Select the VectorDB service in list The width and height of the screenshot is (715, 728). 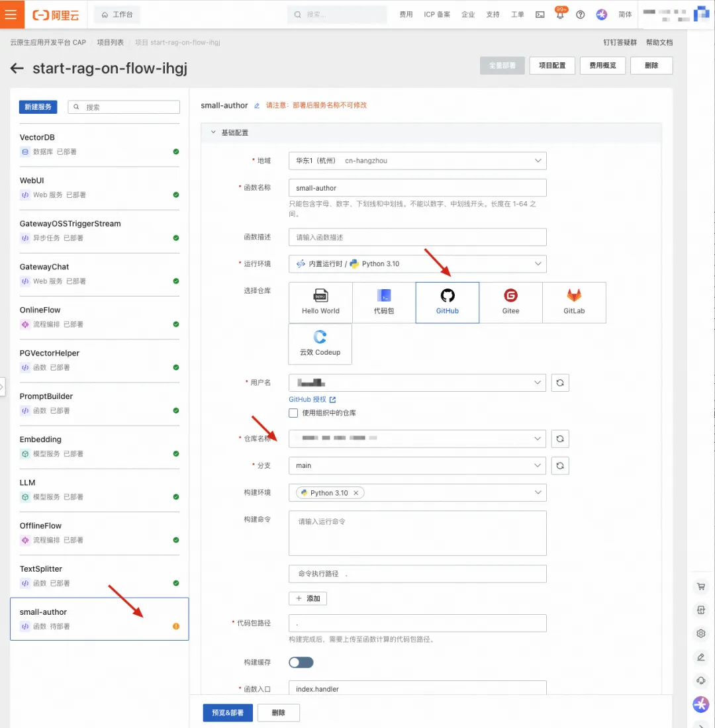tap(99, 144)
